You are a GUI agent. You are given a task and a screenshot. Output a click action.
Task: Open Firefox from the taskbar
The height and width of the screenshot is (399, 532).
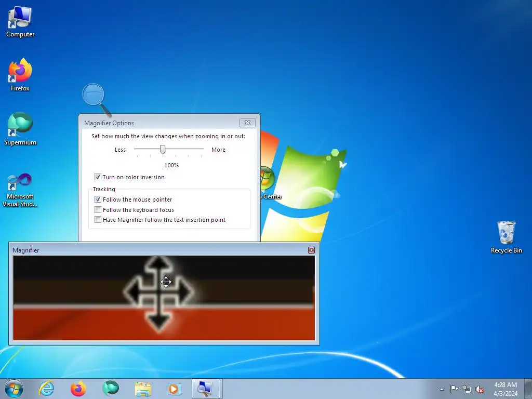point(78,389)
